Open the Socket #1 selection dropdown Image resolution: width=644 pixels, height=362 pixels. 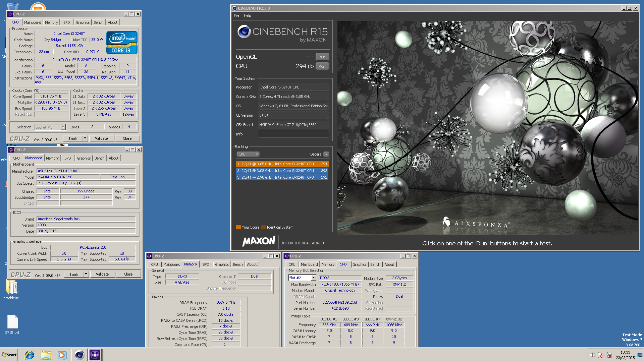point(63,127)
